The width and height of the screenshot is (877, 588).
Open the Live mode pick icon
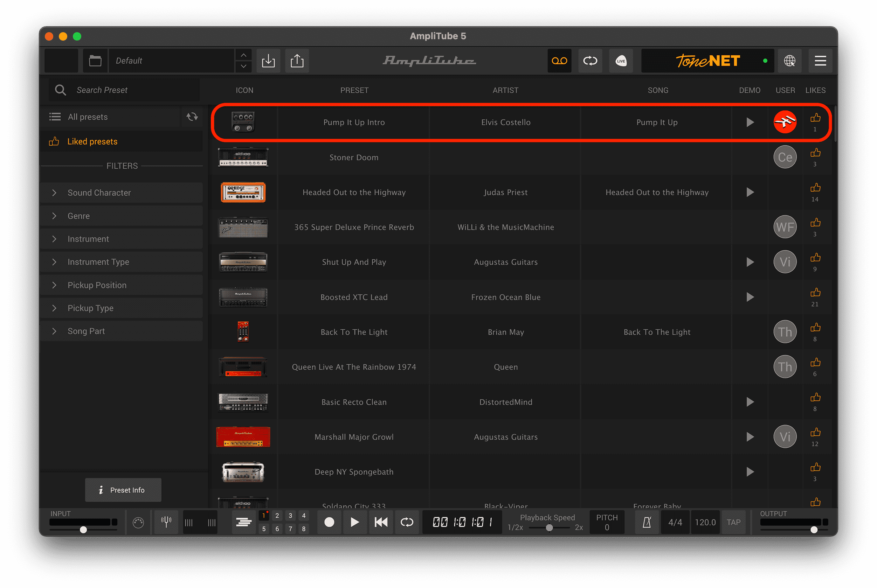tap(621, 61)
